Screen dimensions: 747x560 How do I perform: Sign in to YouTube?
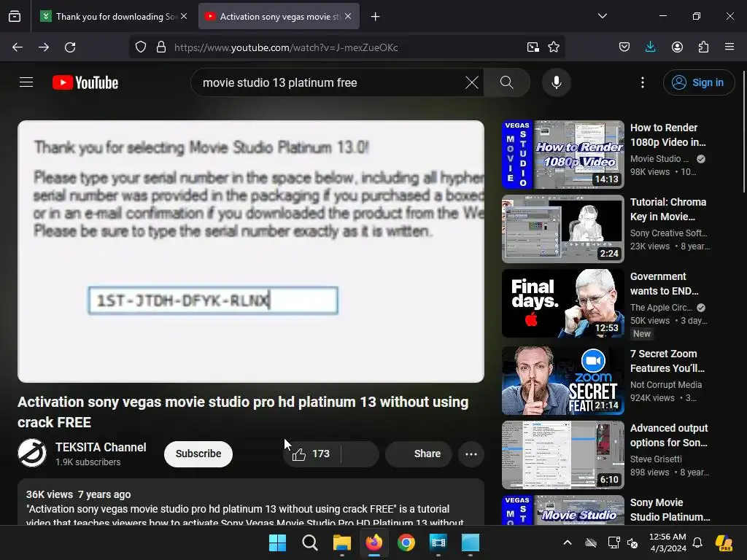698,82
